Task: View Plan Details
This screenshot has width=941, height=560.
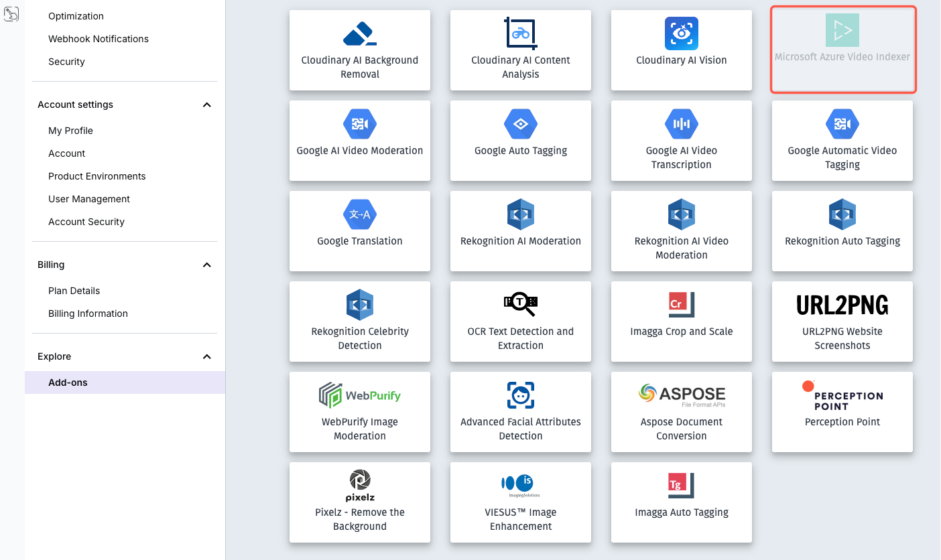Action: click(74, 291)
